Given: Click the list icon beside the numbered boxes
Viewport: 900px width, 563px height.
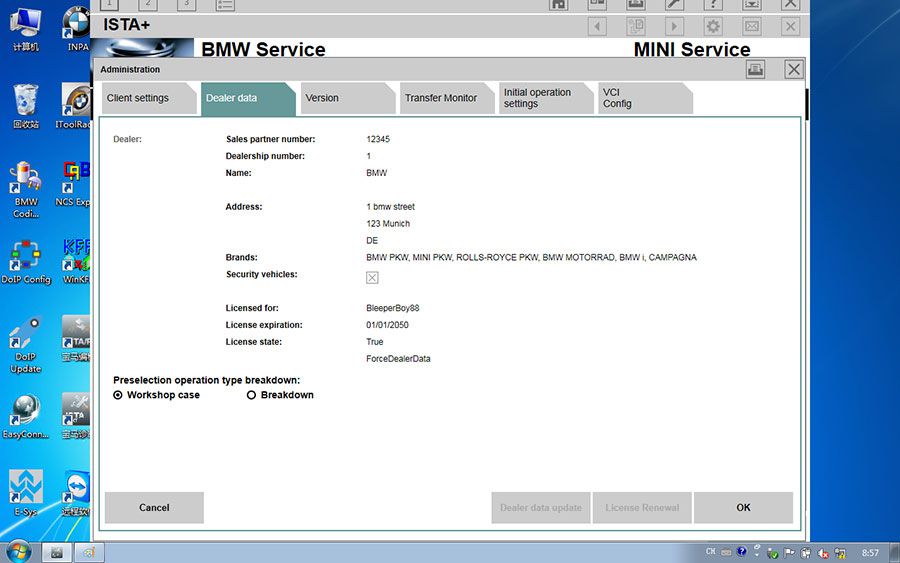Looking at the screenshot, I should tap(225, 5).
